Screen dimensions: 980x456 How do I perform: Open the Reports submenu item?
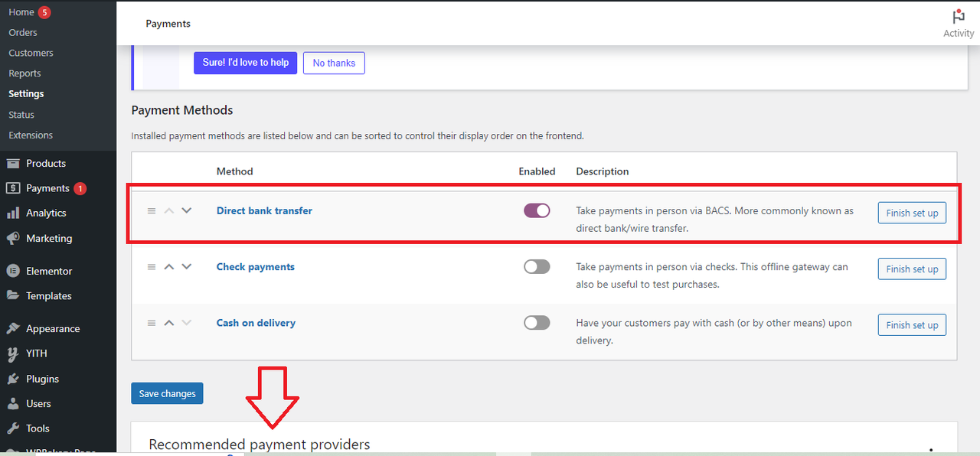pyautogui.click(x=24, y=73)
